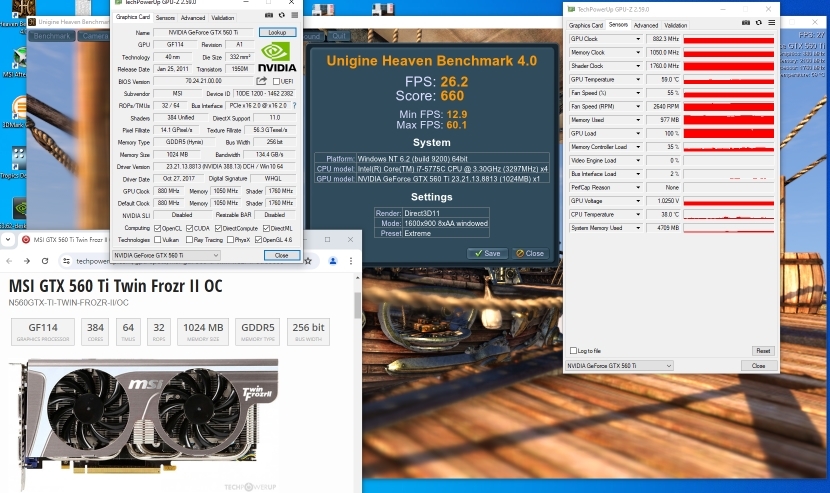Toggle PhysX checkbox
This screenshot has height=493, width=830.
tap(230, 239)
